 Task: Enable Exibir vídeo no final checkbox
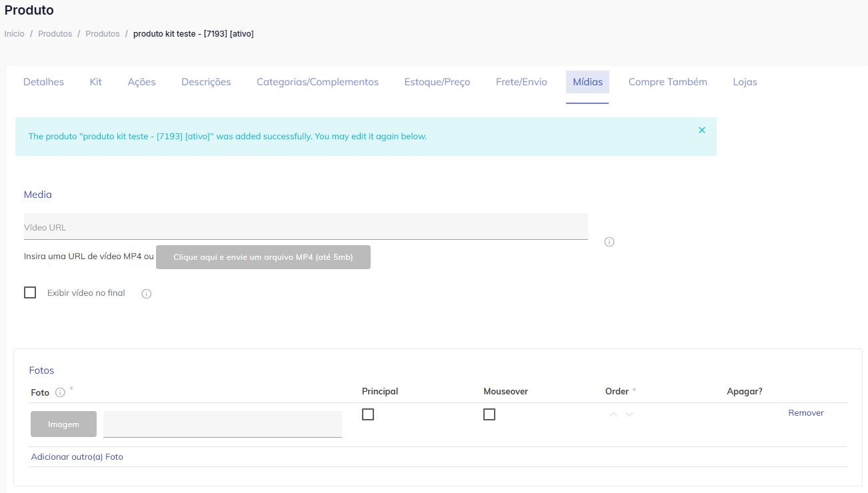click(30, 292)
